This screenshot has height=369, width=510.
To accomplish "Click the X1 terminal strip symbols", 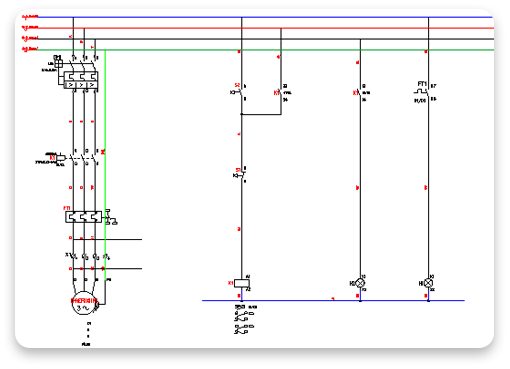I will coord(87,256).
